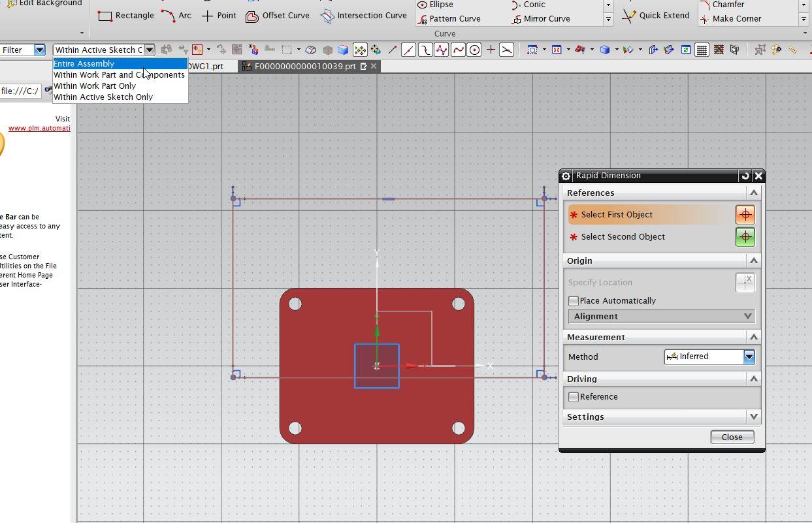
Task: Activate the Offset Curve tool
Action: pos(278,16)
